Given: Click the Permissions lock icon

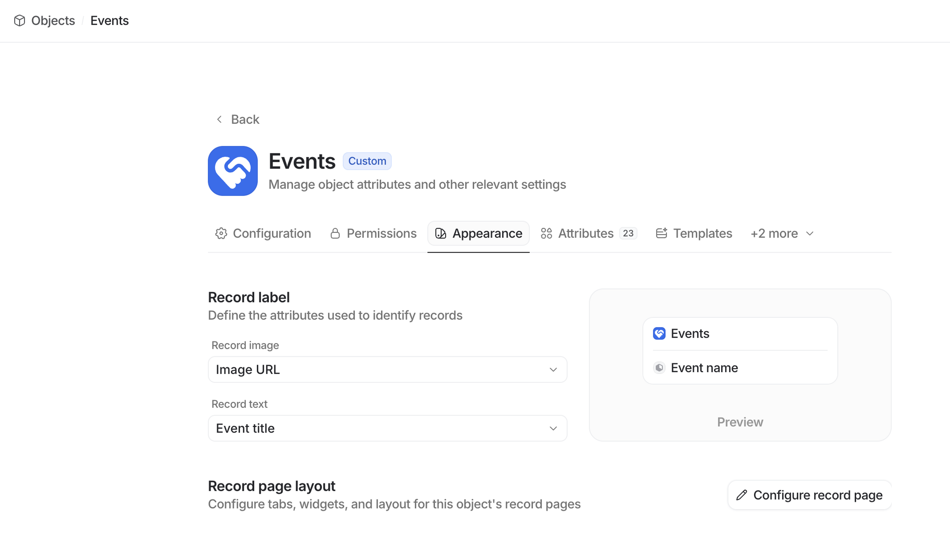Looking at the screenshot, I should coord(335,233).
